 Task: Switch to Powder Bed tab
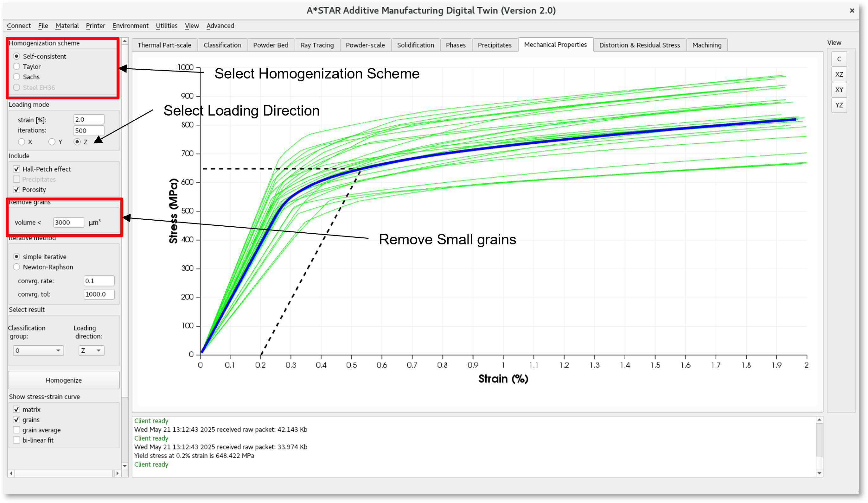(x=271, y=45)
